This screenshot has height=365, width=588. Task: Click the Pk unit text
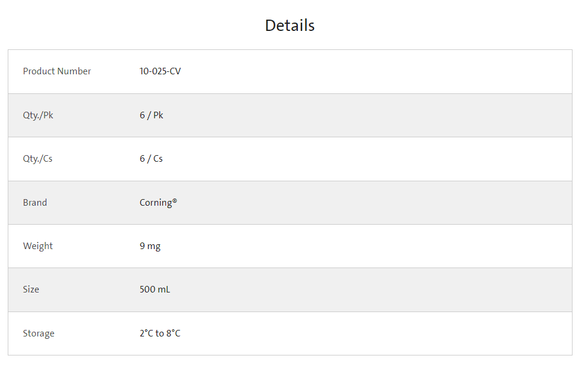click(158, 115)
